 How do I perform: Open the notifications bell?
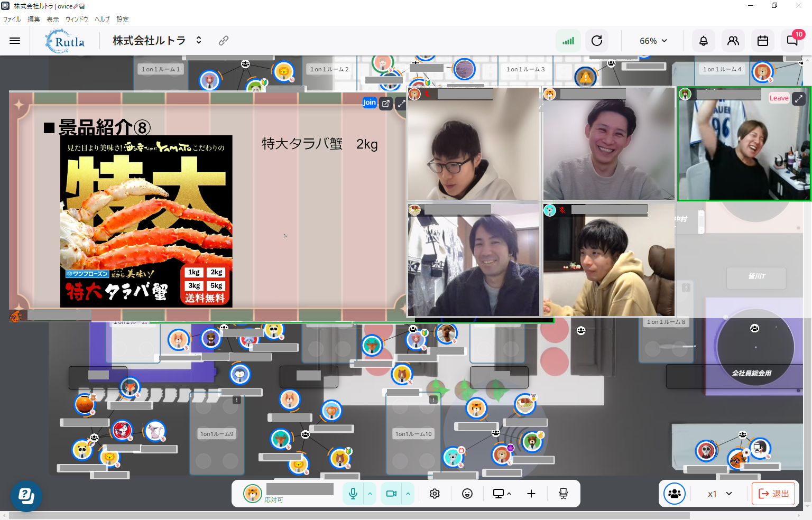pos(704,41)
